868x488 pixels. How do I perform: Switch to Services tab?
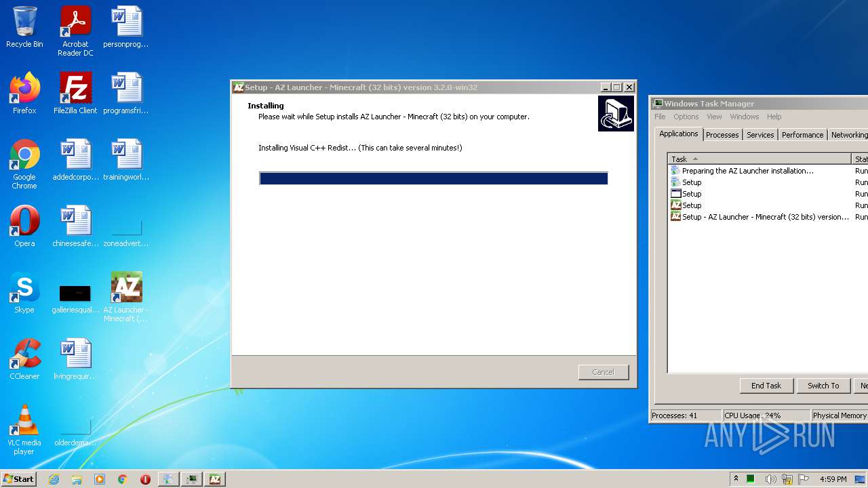[760, 135]
